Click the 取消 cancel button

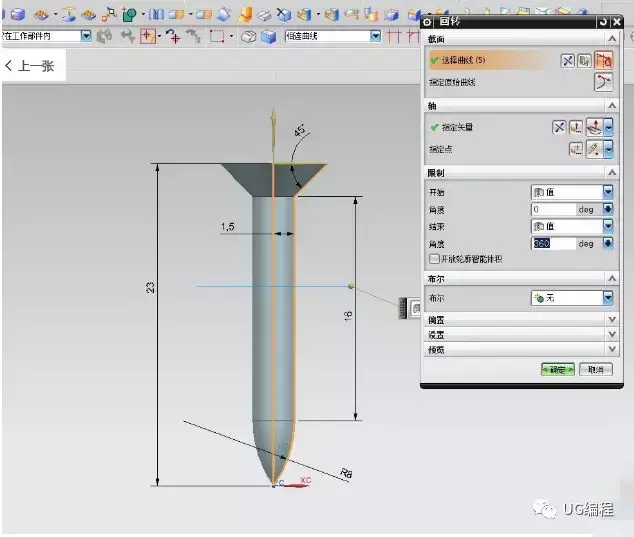coord(596,370)
